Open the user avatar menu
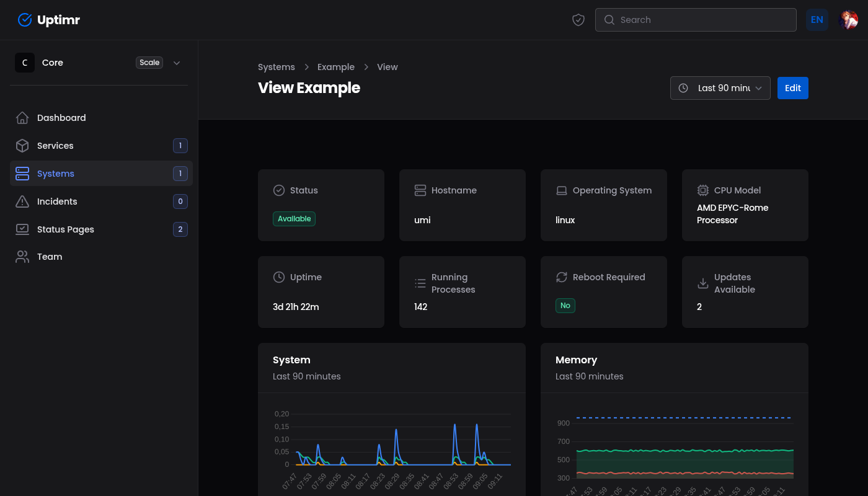Image resolution: width=868 pixels, height=496 pixels. [848, 20]
